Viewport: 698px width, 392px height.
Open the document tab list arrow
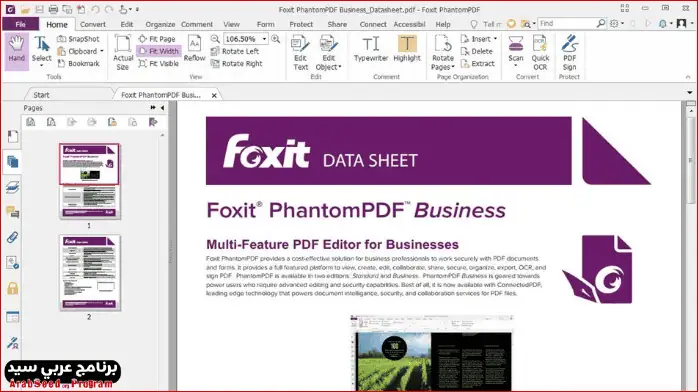click(690, 93)
